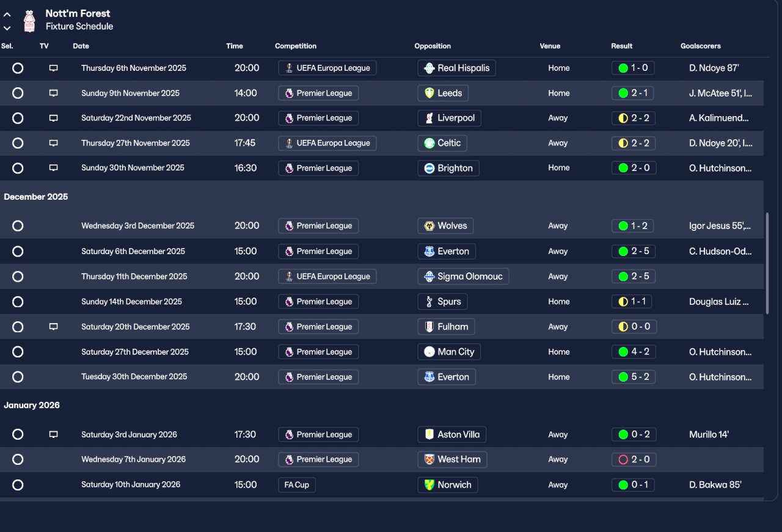
Task: Click the Sel. column header
Action: pyautogui.click(x=7, y=46)
